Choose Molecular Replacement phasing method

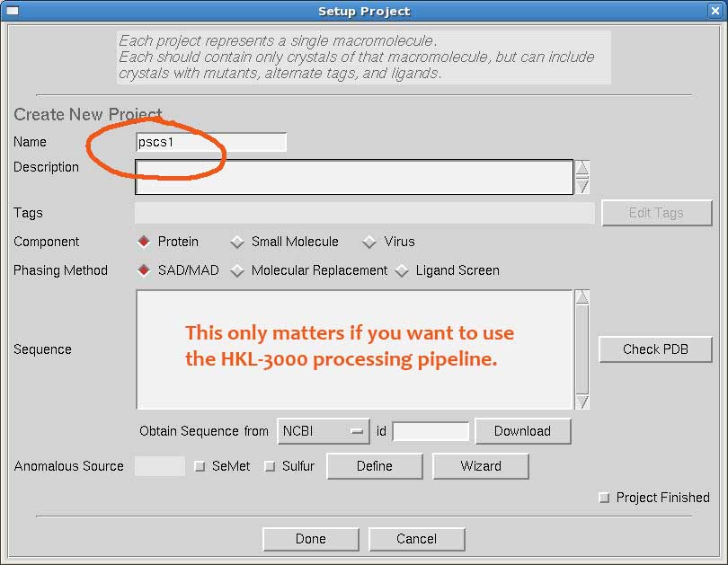click(237, 270)
